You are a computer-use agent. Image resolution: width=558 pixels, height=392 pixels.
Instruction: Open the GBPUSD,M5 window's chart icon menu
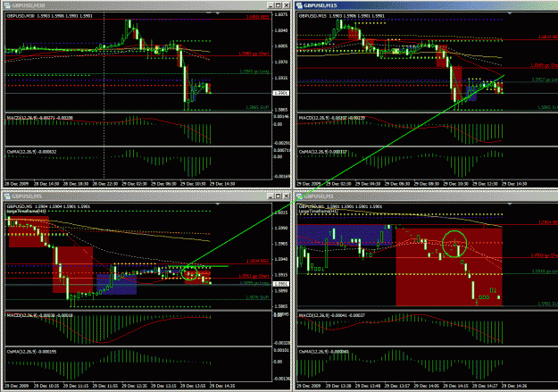[7, 196]
